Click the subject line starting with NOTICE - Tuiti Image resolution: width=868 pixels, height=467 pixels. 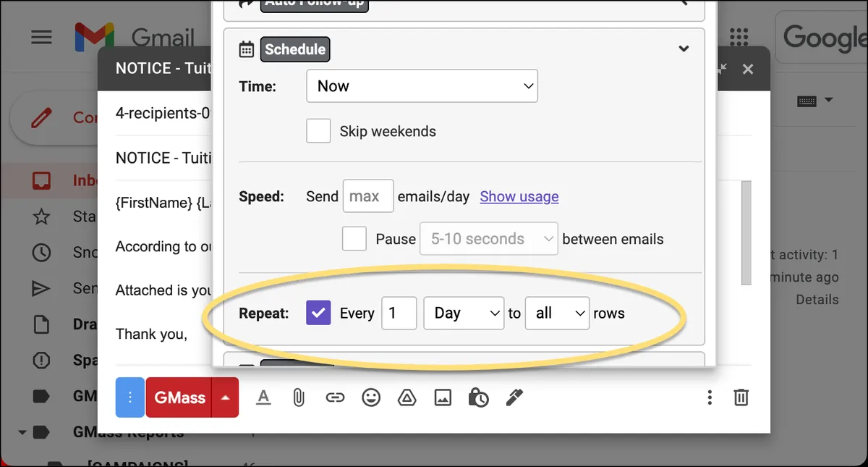[x=163, y=158]
